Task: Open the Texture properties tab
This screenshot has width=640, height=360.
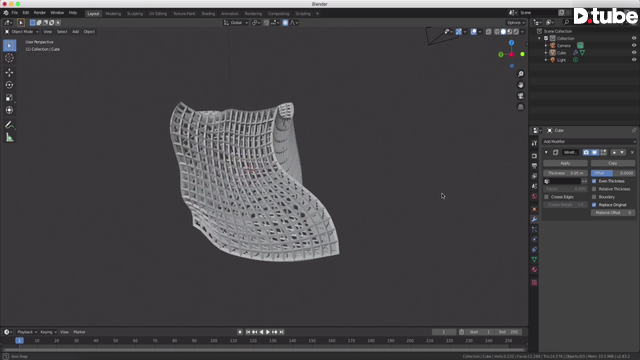Action: coord(534,282)
